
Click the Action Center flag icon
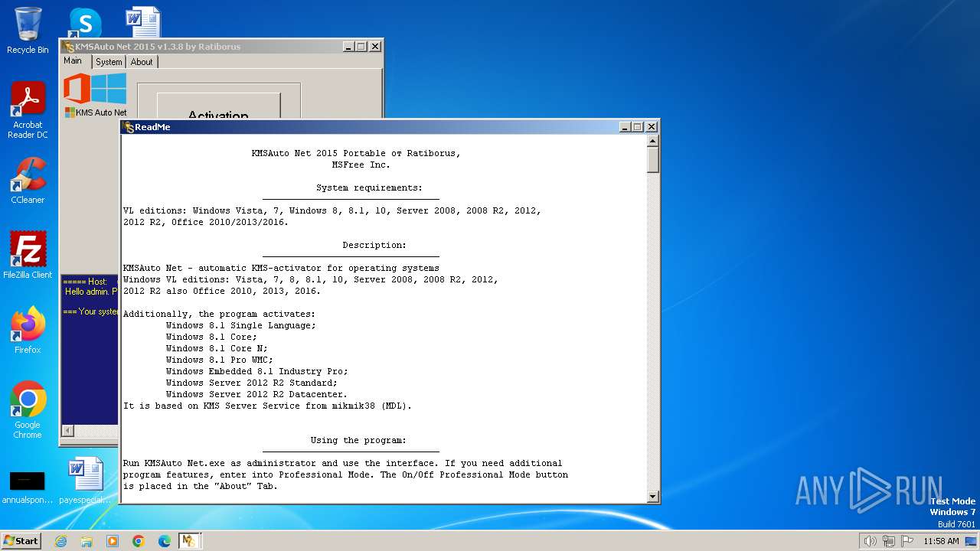(907, 541)
